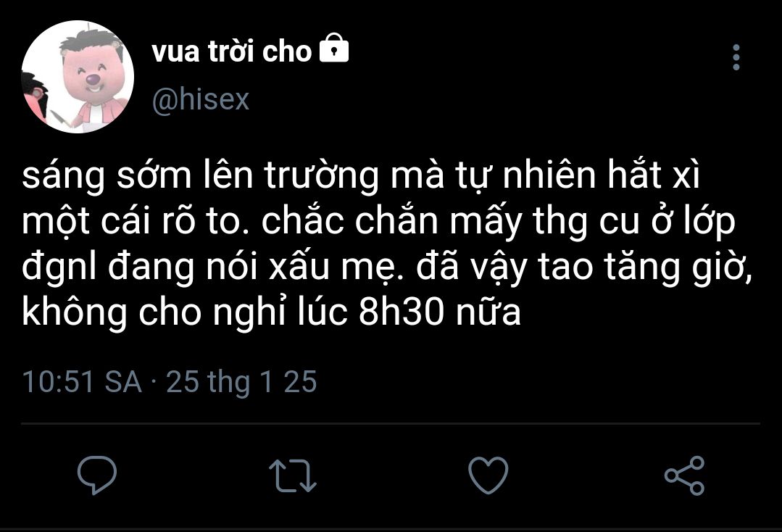Visit the @hisex handle

[x=201, y=99]
